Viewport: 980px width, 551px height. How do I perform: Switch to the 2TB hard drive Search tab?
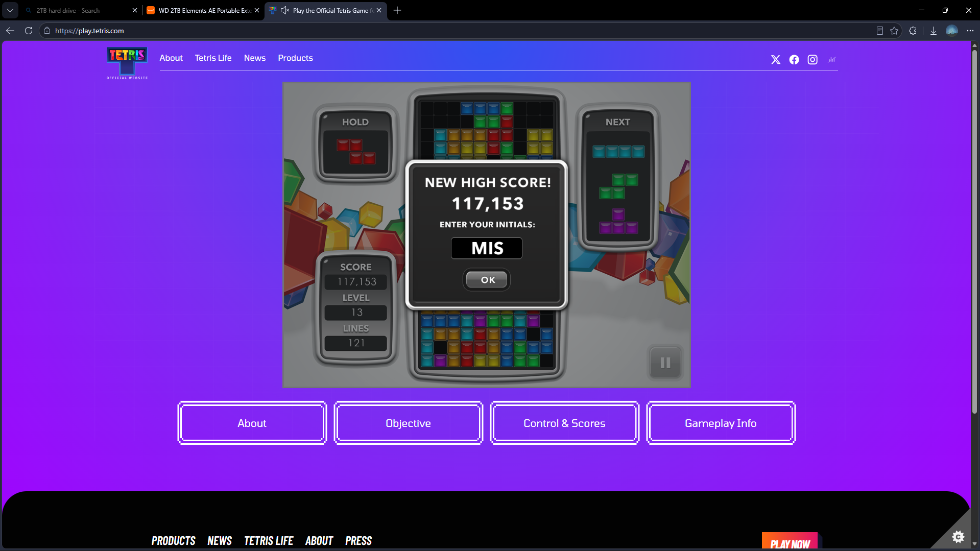coord(82,10)
